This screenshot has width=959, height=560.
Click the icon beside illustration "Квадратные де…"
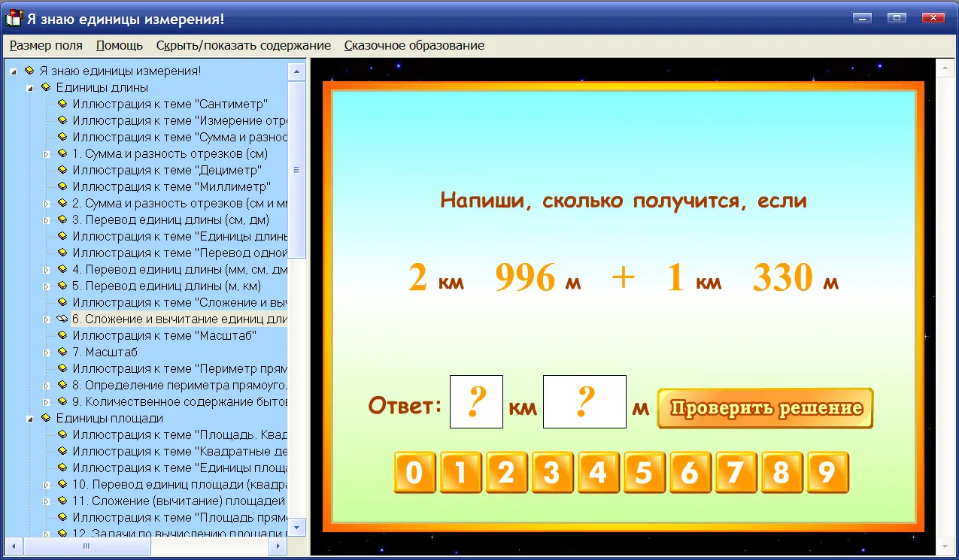click(x=62, y=451)
